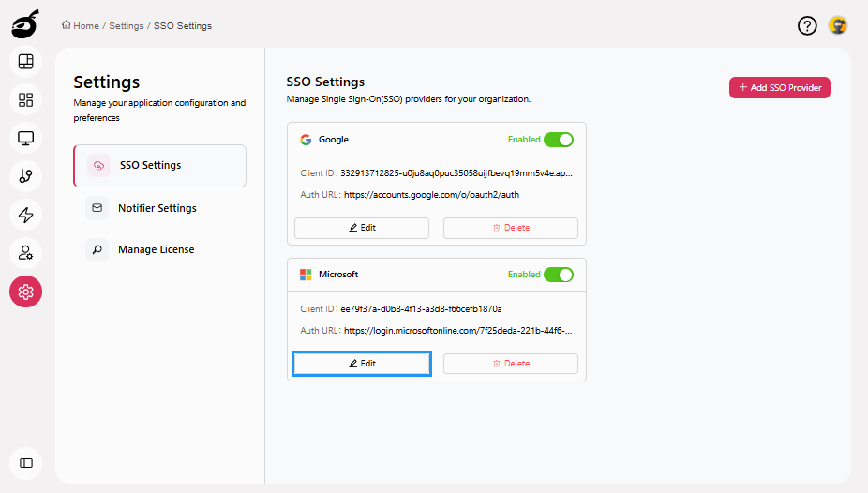Collapse the sidebar with the panel icon
Viewport: 868px width, 493px height.
click(25, 463)
